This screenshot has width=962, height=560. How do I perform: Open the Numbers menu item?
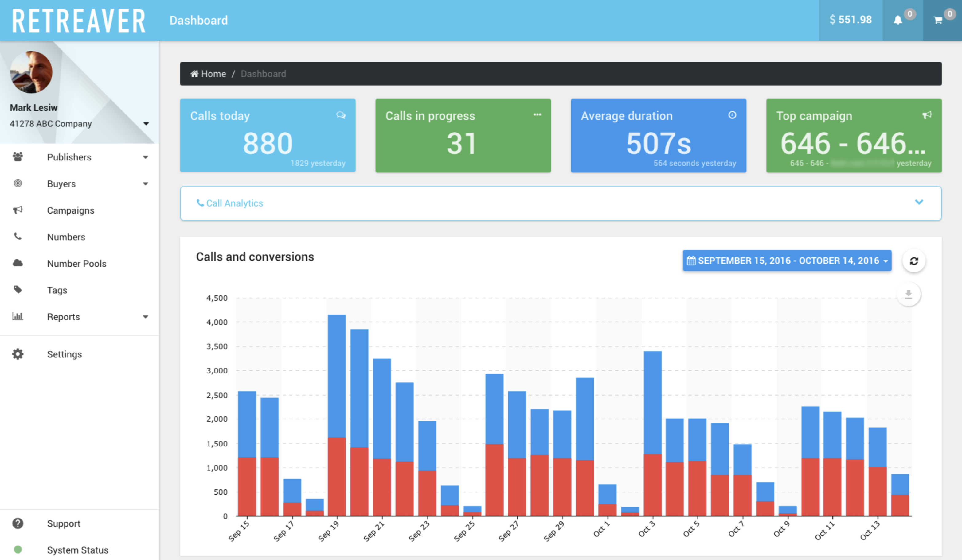click(66, 237)
